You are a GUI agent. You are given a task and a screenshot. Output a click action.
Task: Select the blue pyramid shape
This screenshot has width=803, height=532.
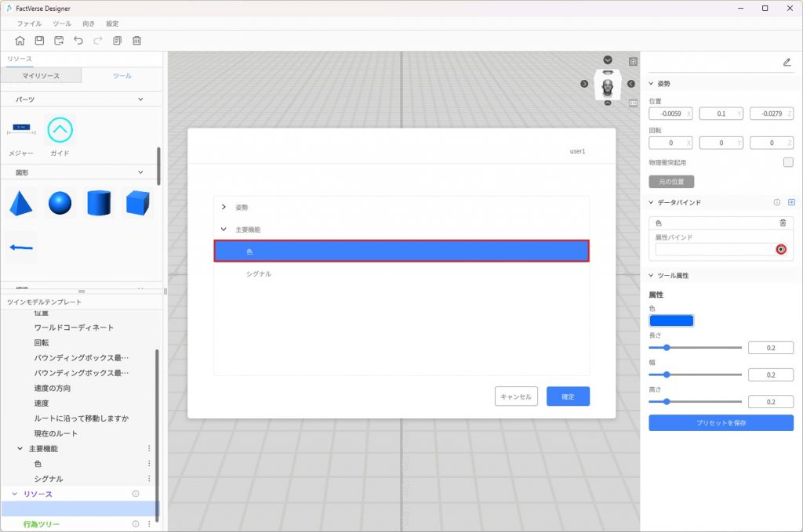tap(20, 203)
